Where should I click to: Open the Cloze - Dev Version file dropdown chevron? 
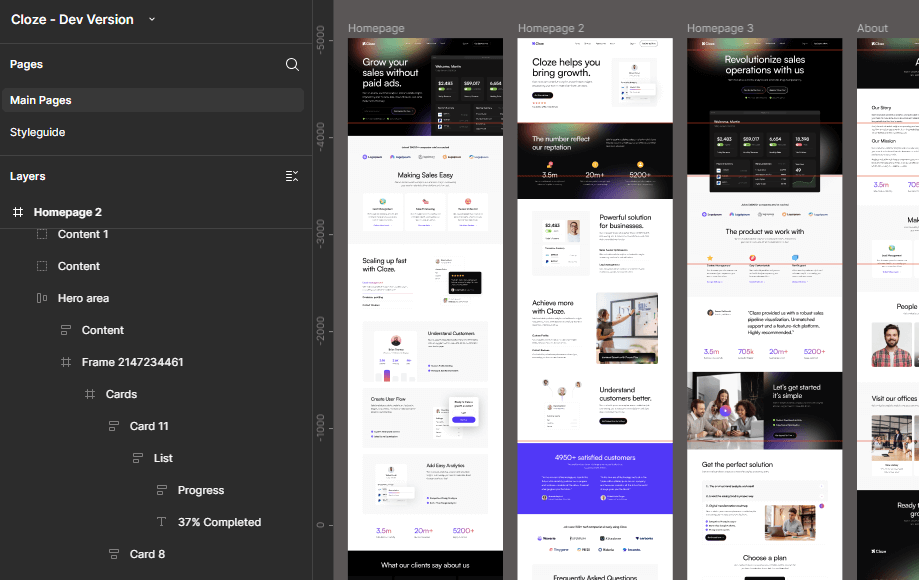point(152,19)
